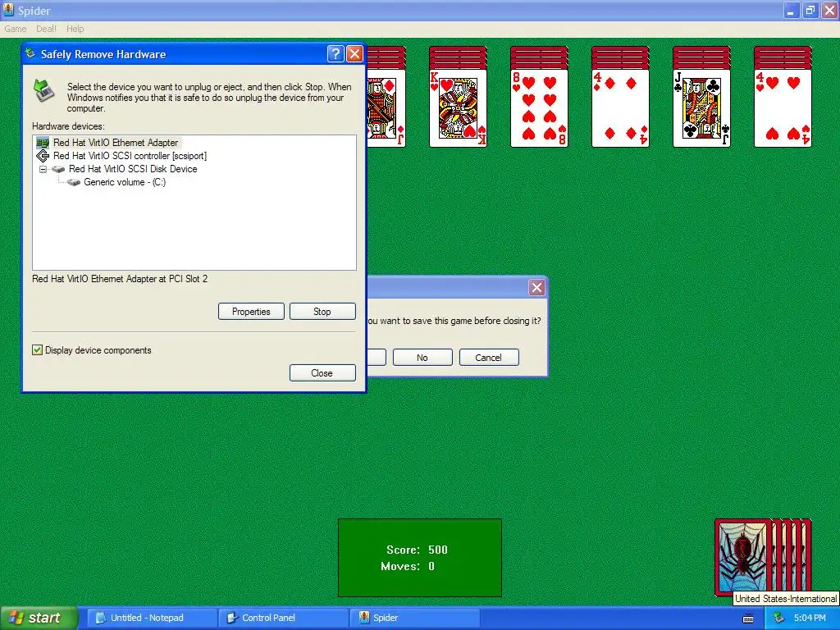Click Safely Remove Hardware tray icon
Viewport: 840px width, 630px height.
click(x=779, y=619)
